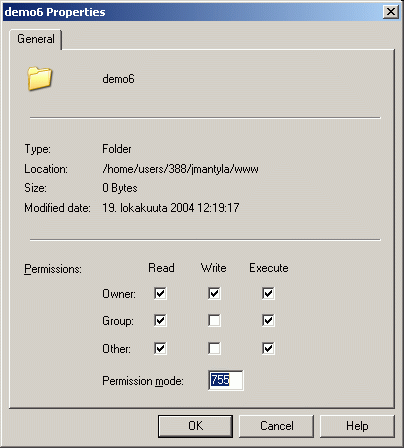Toggle Owner Read permission checkbox
The image size is (404, 448).
tap(160, 293)
